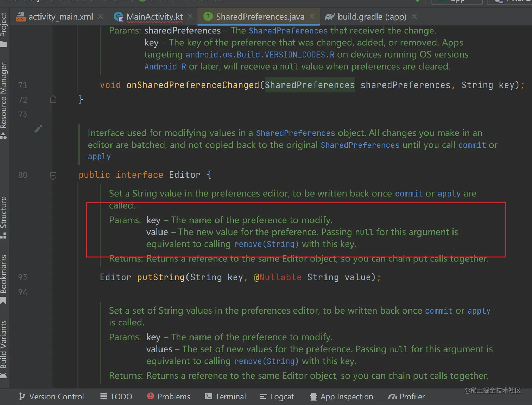Open the Logcat panel
532x405 pixels.
point(277,397)
